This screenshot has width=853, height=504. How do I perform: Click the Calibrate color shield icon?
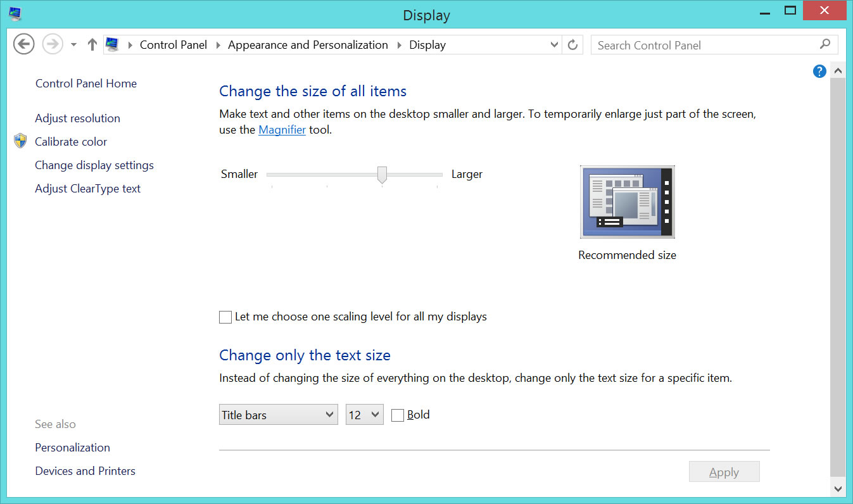tap(20, 141)
